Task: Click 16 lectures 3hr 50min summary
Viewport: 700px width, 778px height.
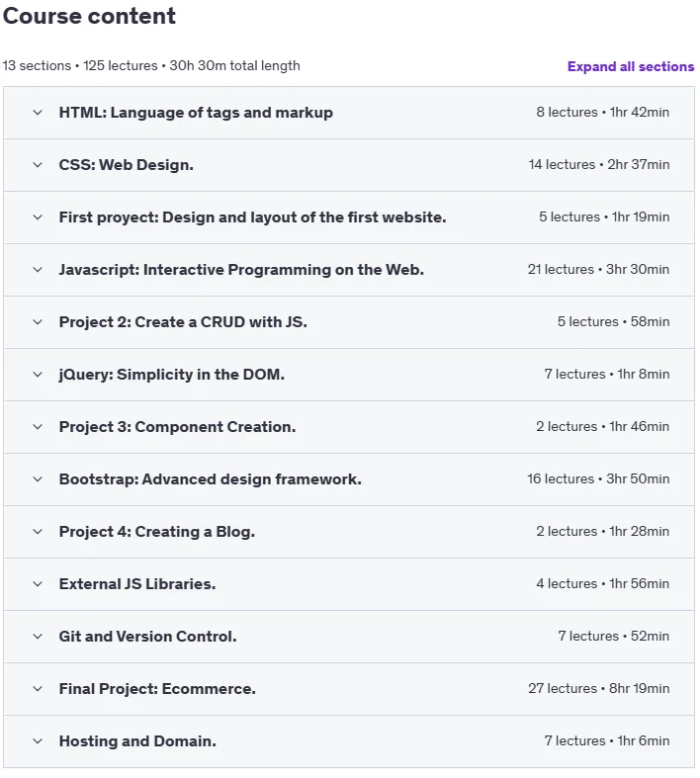Action: pyautogui.click(x=598, y=479)
